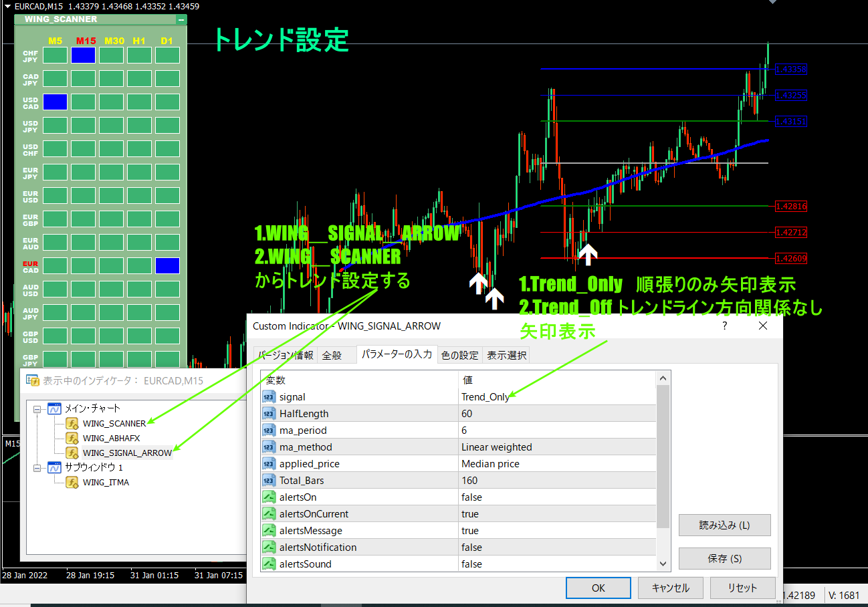Screen dimensions: 868x607
Task: Click the indicator icon next to WING_ITMA
Action: 72,482
